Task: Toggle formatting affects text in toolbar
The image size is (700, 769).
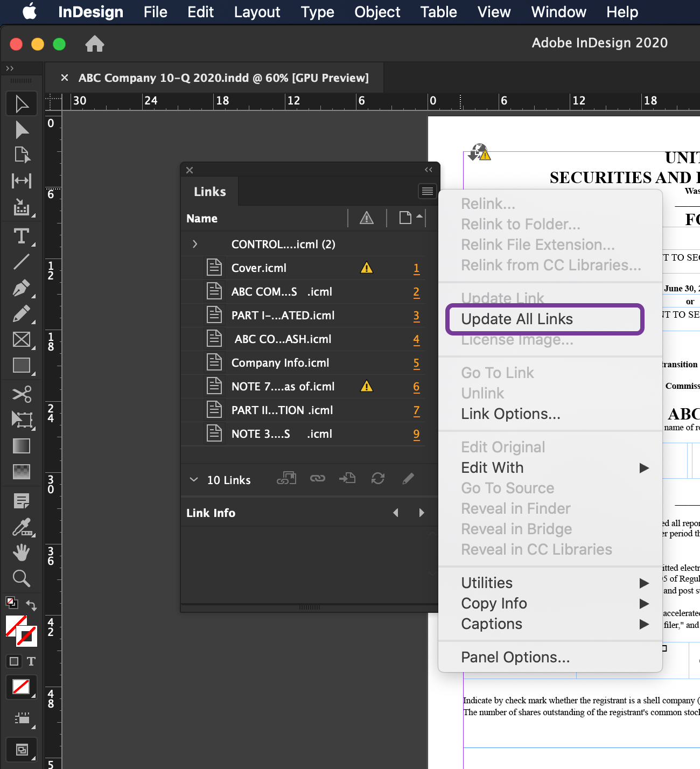Action: (x=31, y=661)
